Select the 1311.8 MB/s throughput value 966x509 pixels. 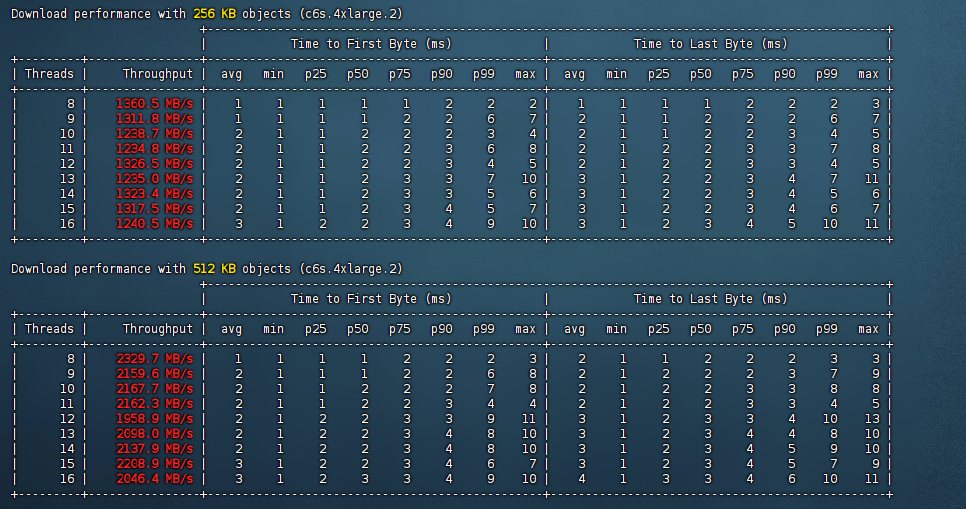point(155,119)
